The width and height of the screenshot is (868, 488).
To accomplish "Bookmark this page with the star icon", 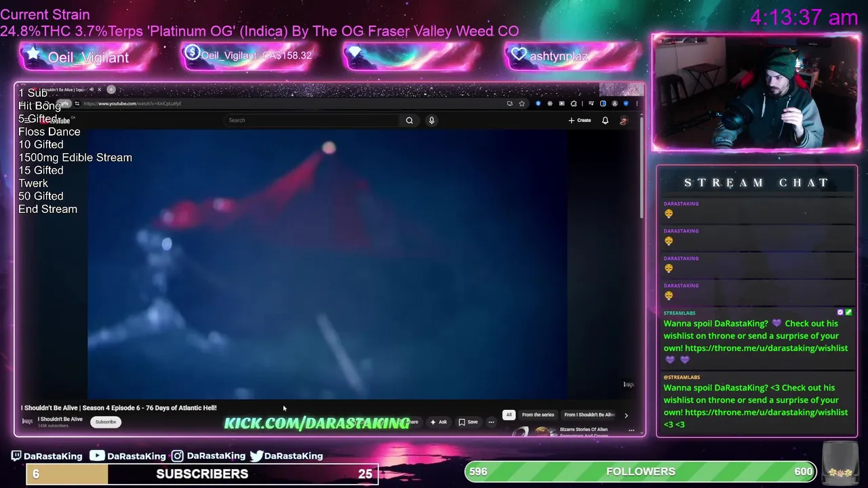I will [x=521, y=104].
